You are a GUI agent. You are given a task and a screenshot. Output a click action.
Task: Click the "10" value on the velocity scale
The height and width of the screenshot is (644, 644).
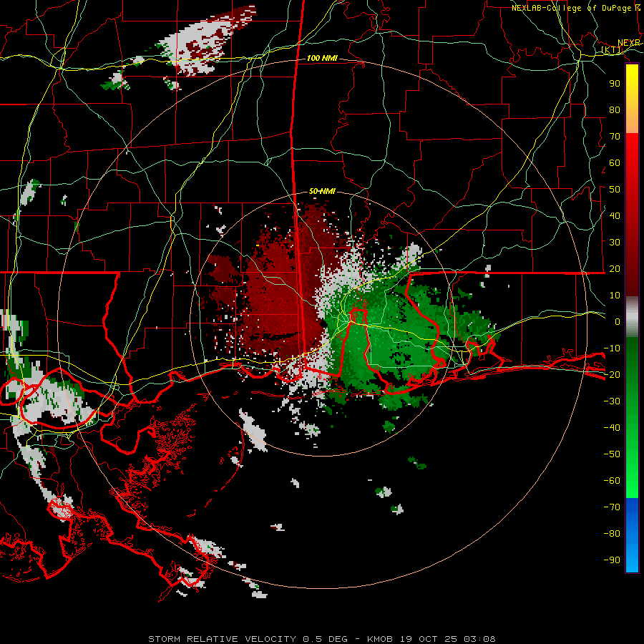tap(615, 296)
